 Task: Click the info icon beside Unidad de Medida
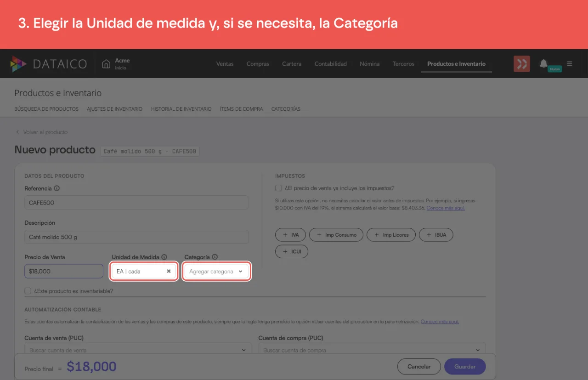coord(164,257)
